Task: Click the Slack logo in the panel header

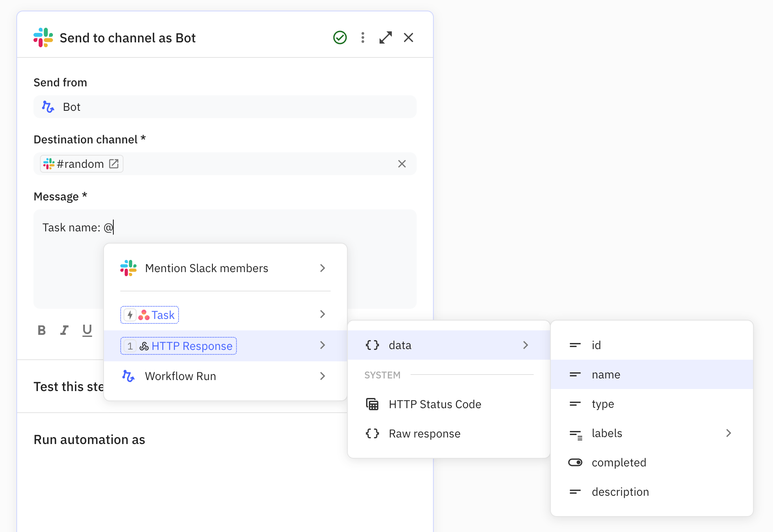Action: 43,37
